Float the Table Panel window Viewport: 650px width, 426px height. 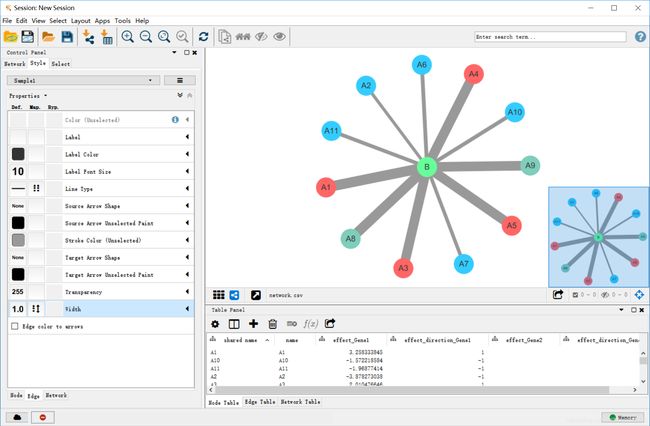[633, 310]
